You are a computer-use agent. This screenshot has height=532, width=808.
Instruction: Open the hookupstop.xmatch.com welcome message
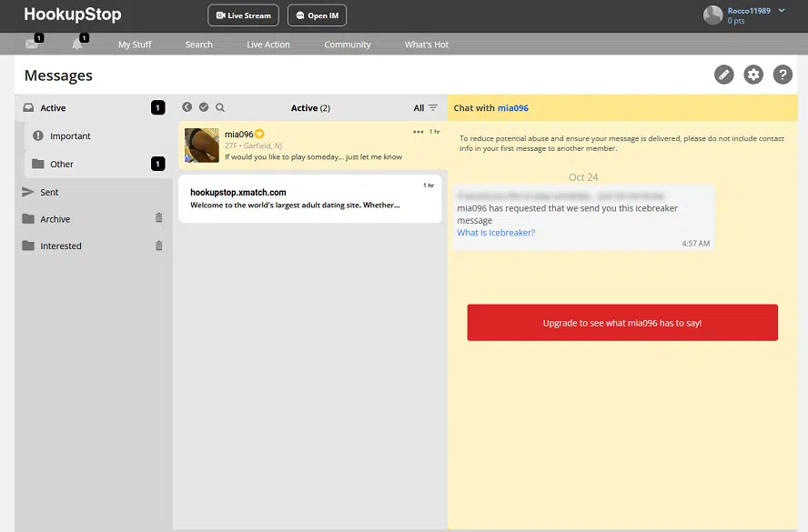tap(310, 198)
